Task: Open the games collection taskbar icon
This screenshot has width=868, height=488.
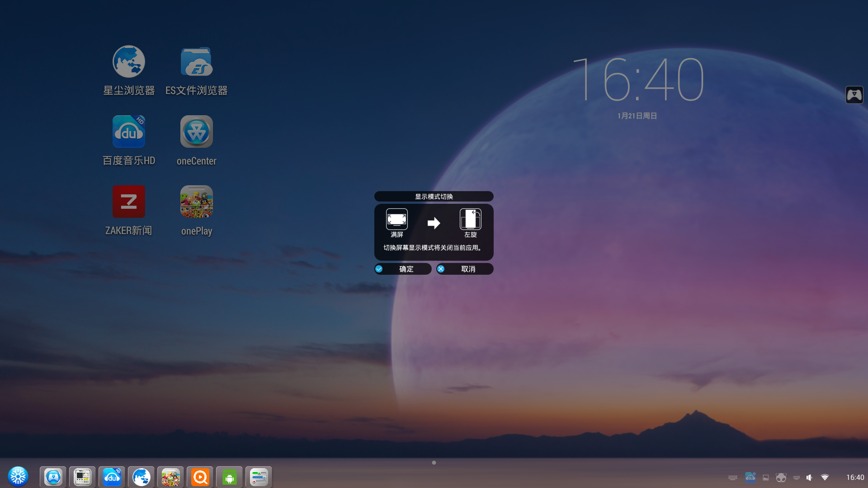Action: pos(170,477)
